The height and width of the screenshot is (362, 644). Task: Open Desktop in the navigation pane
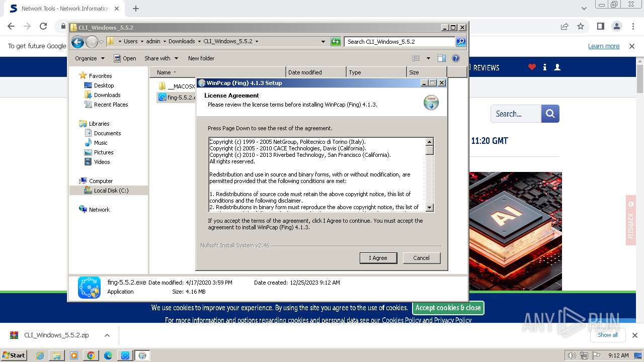(x=104, y=85)
